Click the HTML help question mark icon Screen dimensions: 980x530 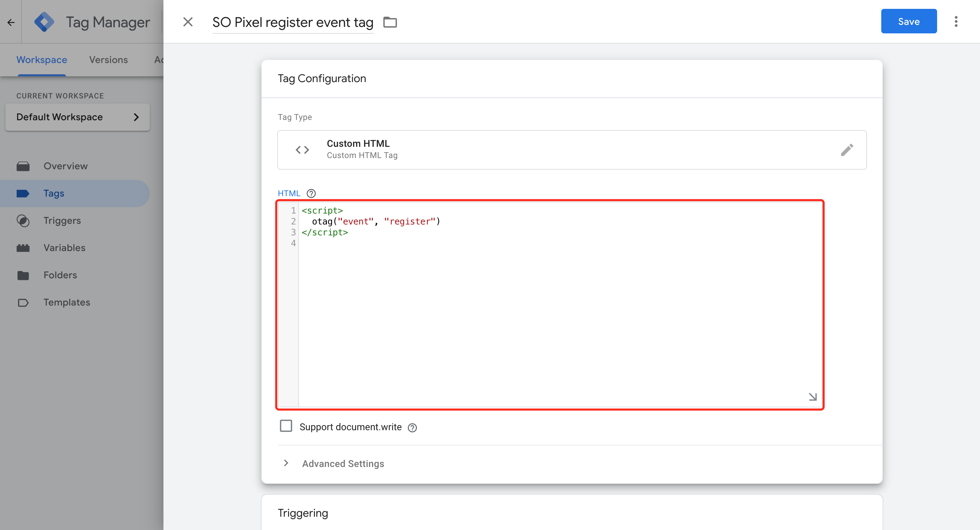point(311,193)
